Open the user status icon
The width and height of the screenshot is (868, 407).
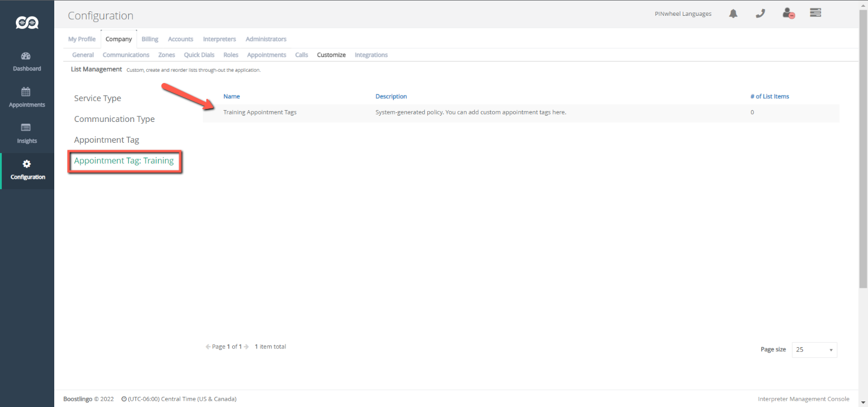pyautogui.click(x=788, y=14)
